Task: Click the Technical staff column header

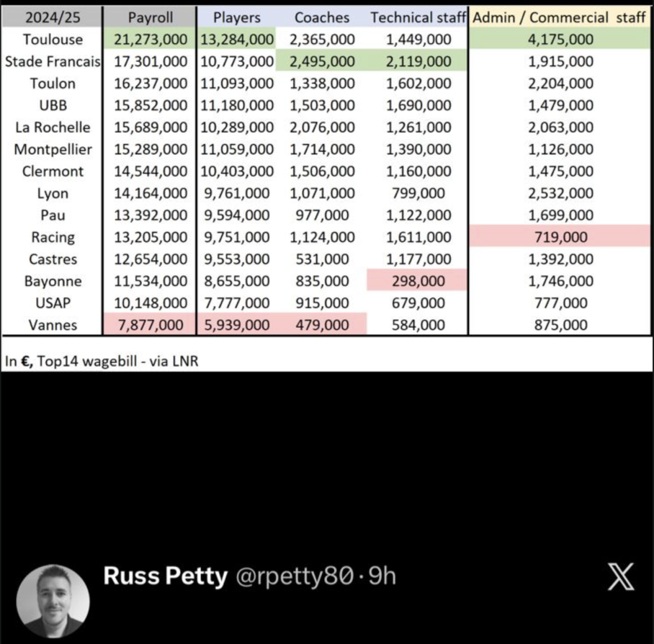Action: tap(418, 18)
